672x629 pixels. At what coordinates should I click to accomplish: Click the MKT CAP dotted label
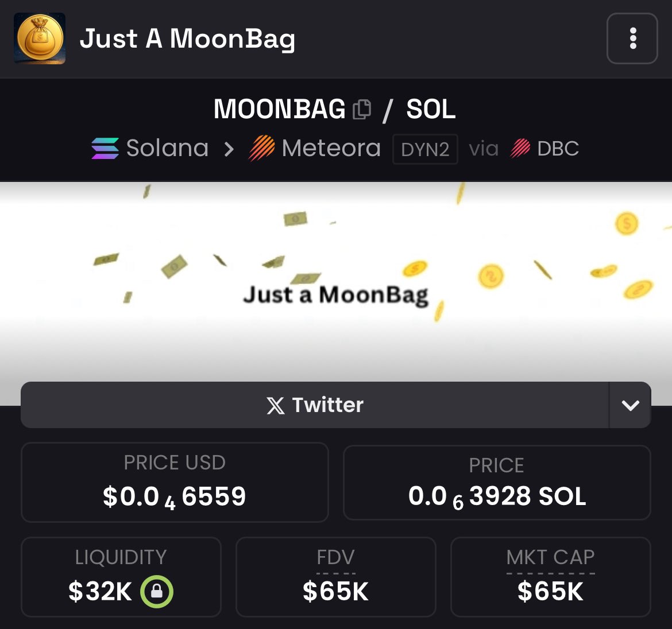click(550, 558)
